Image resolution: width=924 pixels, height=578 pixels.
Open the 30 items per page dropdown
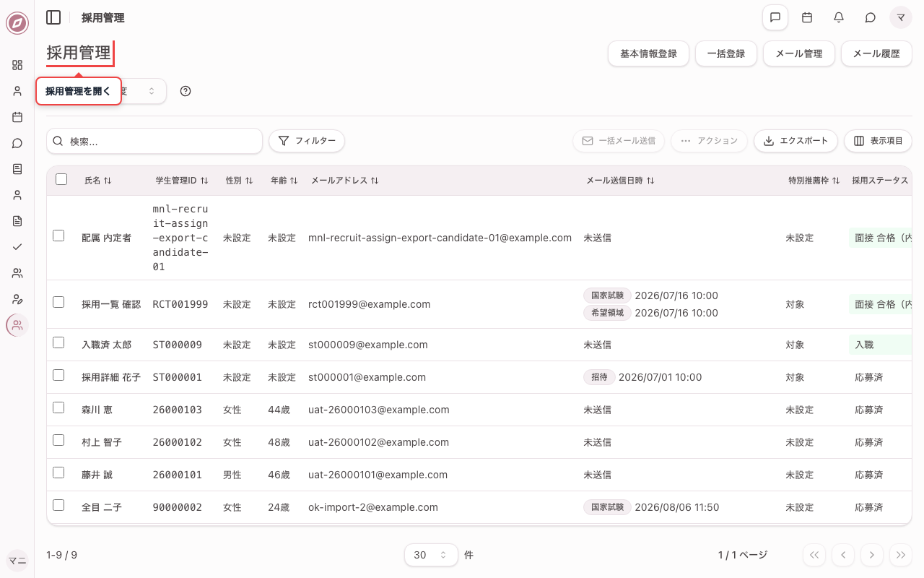431,555
